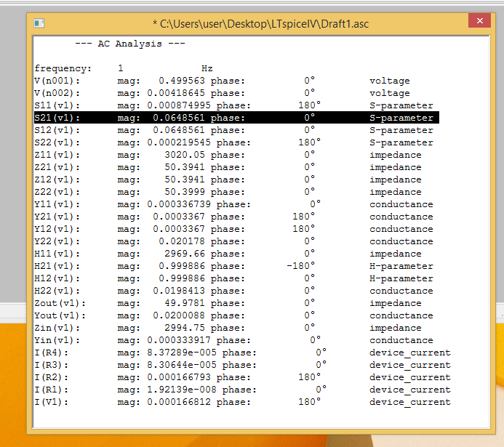Image resolution: width=504 pixels, height=447 pixels.
Task: Select the Z12(v1) impedance row
Action: point(228,180)
